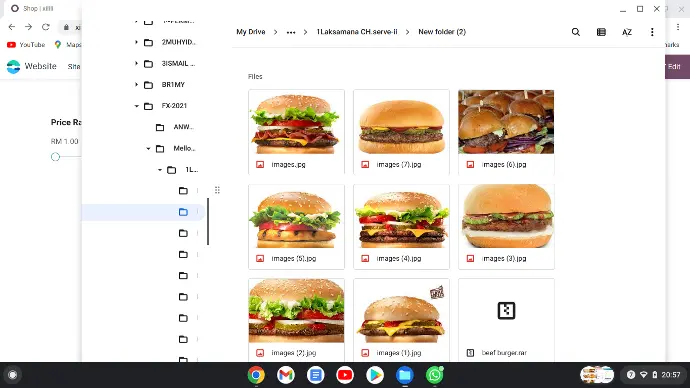
Task: Open Maps bookmark in Chrome
Action: pyautogui.click(x=67, y=45)
